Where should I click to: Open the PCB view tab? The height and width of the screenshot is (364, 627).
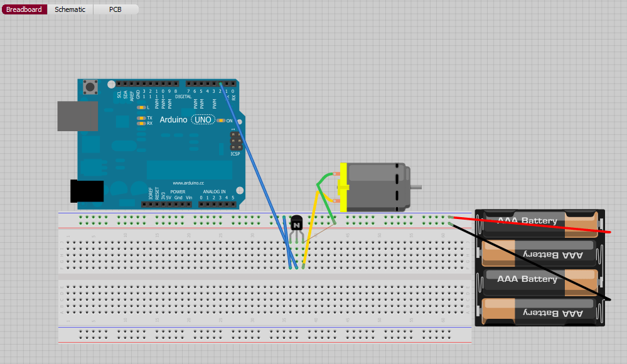115,9
